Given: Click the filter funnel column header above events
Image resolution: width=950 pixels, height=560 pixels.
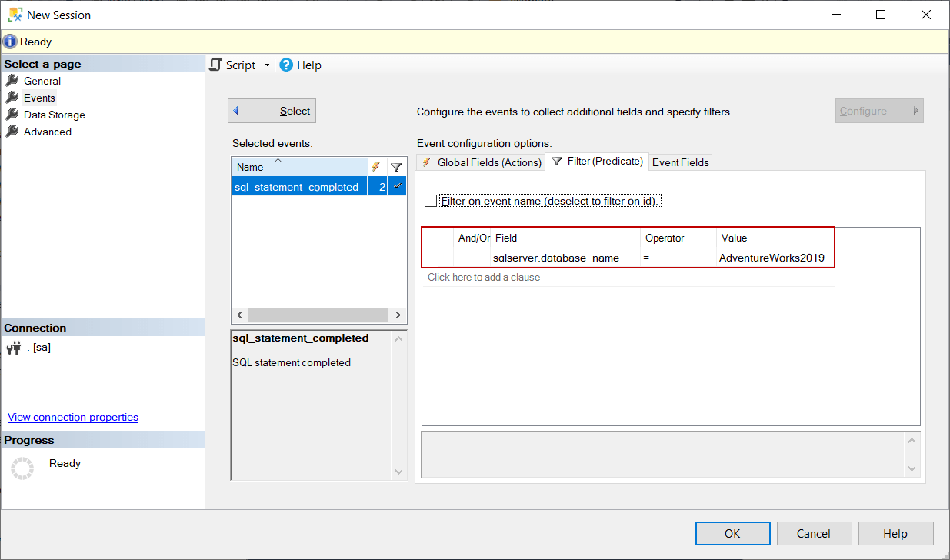Looking at the screenshot, I should [396, 166].
